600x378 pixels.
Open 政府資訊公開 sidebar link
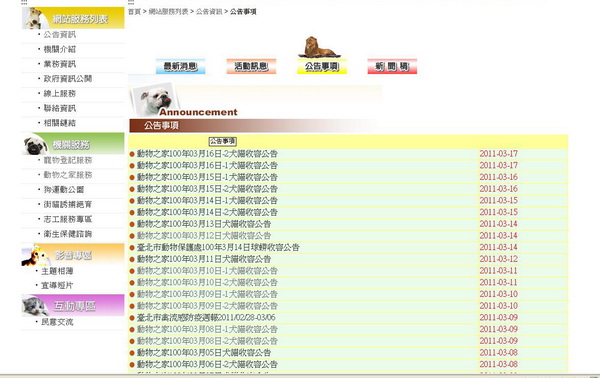[68, 78]
